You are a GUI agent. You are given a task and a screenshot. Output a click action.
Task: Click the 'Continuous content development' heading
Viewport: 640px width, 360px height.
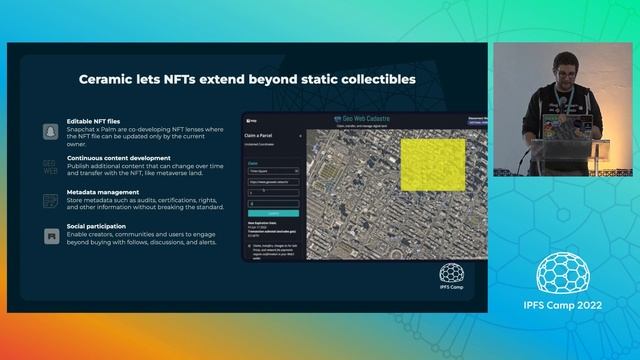[x=119, y=158]
